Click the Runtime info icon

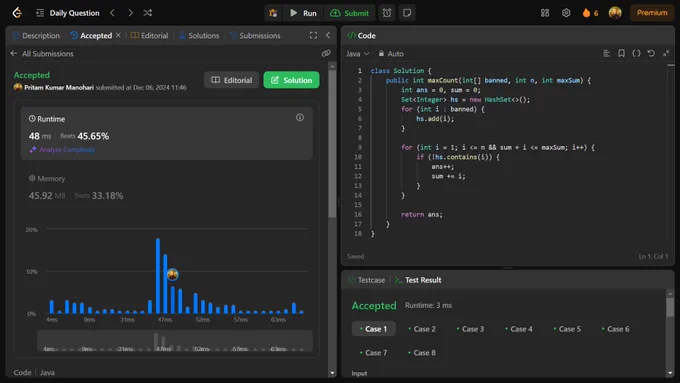pos(300,118)
